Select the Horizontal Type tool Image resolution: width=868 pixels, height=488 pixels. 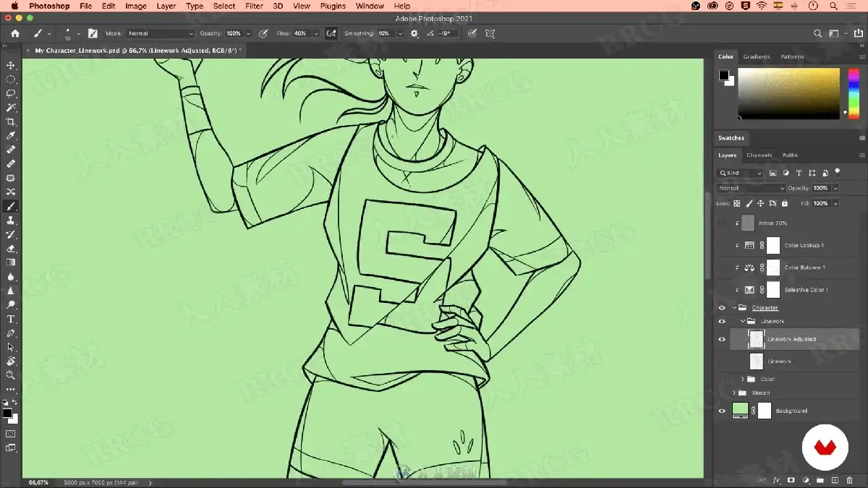(11, 319)
